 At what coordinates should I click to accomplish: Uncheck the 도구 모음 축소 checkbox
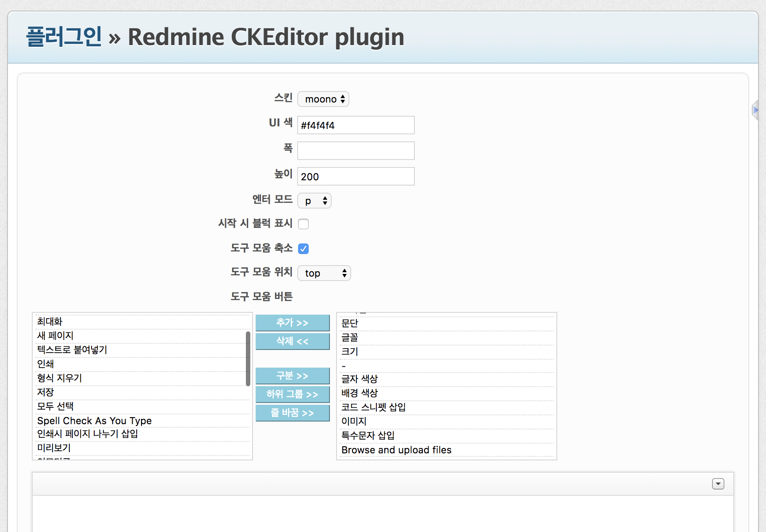pyautogui.click(x=303, y=249)
